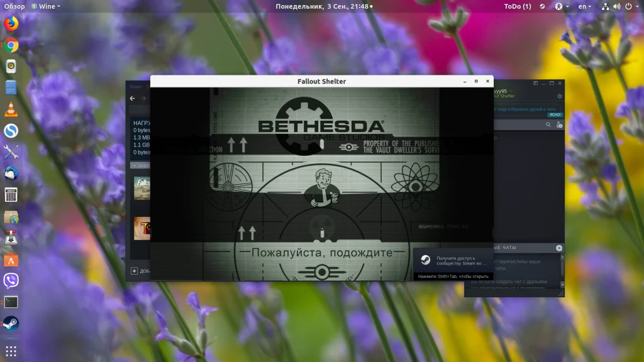Image resolution: width=644 pixels, height=362 pixels.
Task: Open the Terminal dock icon
Action: pyautogui.click(x=11, y=302)
